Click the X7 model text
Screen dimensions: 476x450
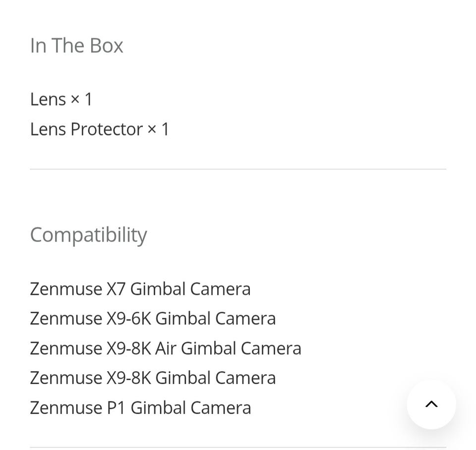[x=116, y=288]
